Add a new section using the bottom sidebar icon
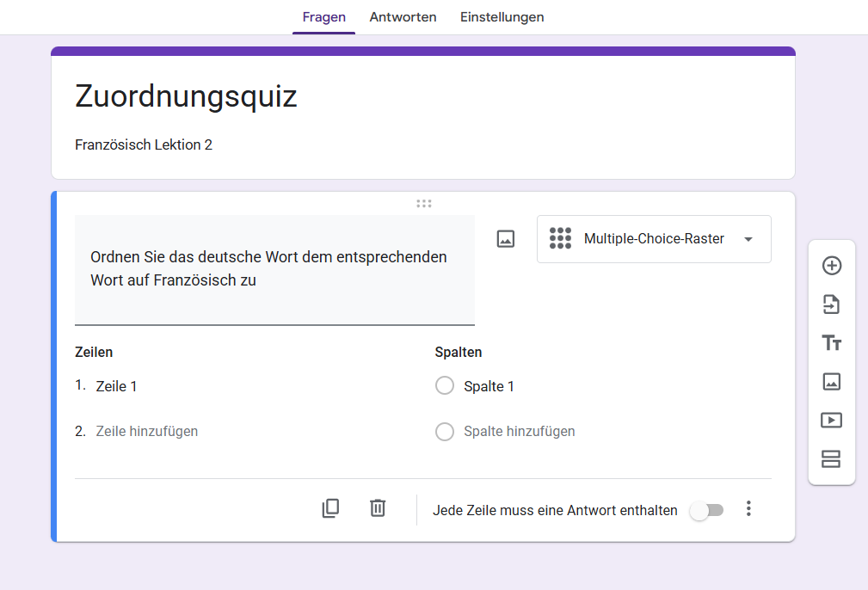The width and height of the screenshot is (868, 590). pyautogui.click(x=831, y=459)
